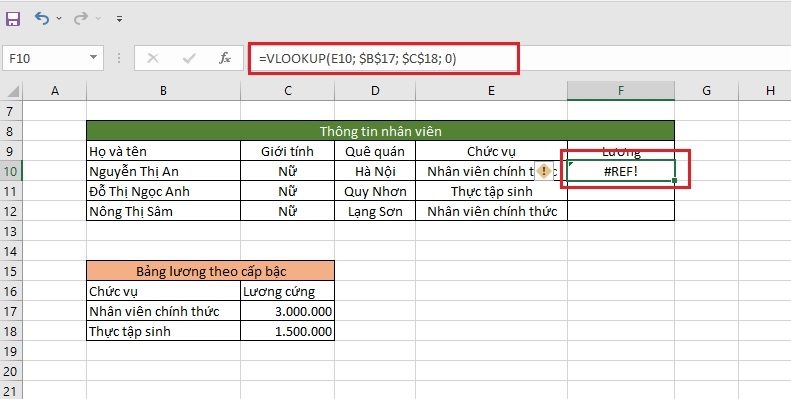
Task: Click 'Thực tập sinh' cell in row 11
Action: 491,191
